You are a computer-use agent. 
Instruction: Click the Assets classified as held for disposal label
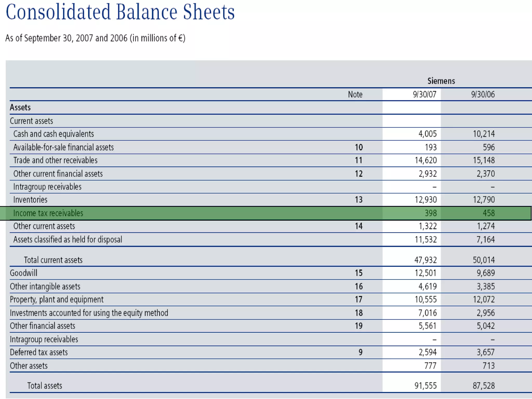click(x=68, y=240)
